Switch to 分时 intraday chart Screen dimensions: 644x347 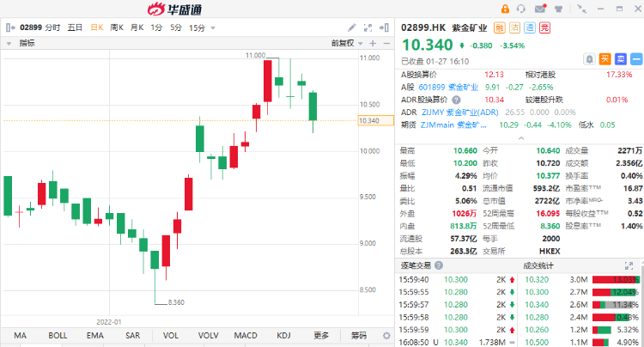point(52,27)
